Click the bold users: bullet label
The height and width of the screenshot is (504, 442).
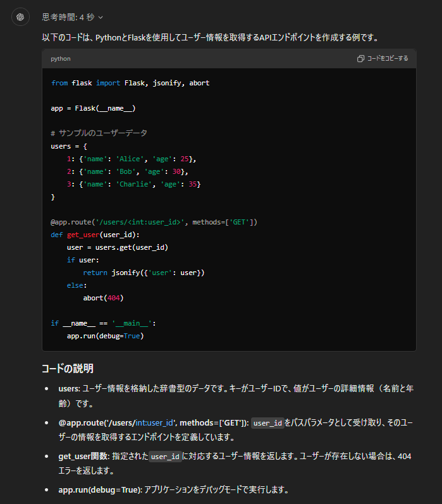(69, 388)
